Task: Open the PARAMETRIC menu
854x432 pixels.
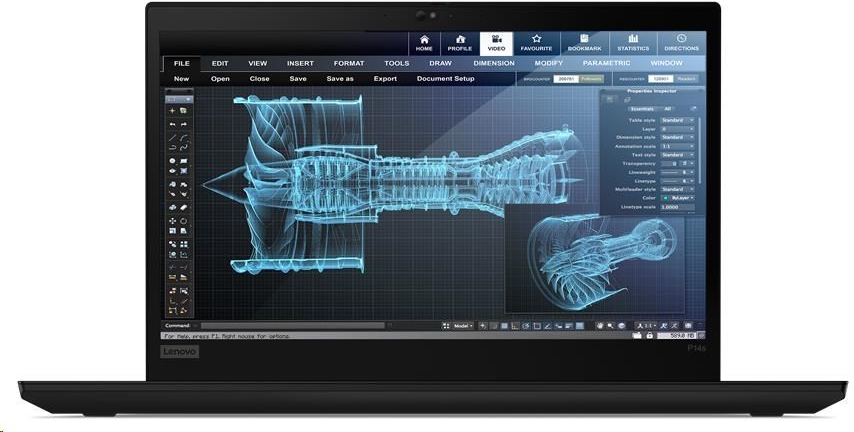Action: coord(607,63)
